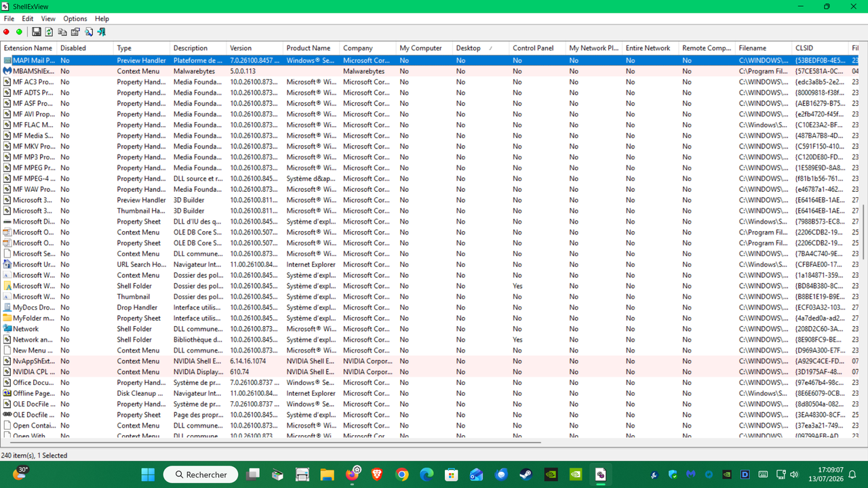The image size is (868, 488).
Task: Click the red Disable Selected Items button
Action: pos(7,32)
